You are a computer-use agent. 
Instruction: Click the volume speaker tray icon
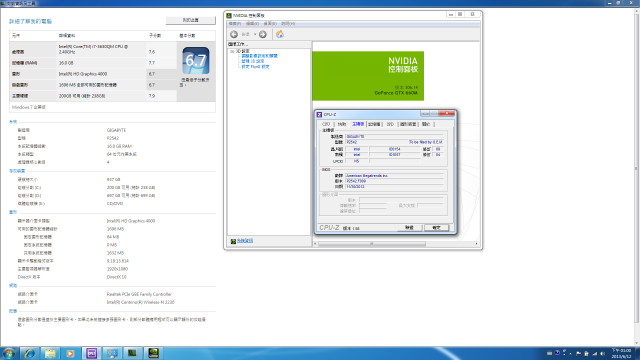click(x=602, y=354)
